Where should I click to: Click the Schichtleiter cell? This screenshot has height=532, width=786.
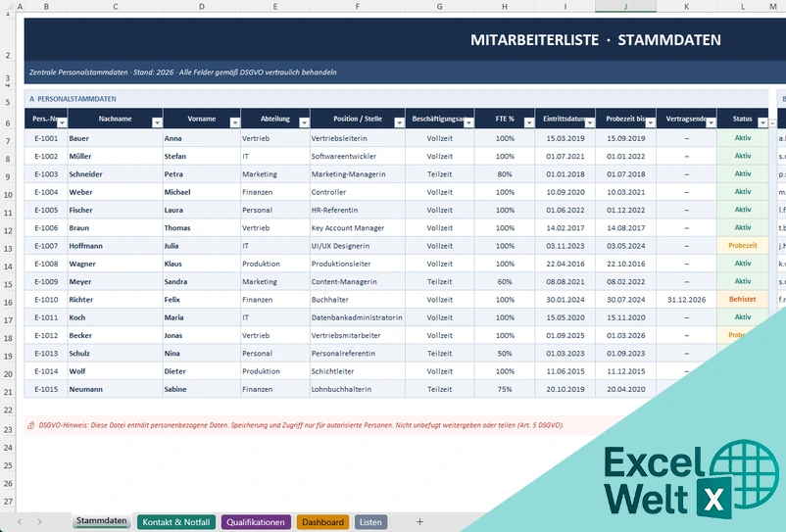tap(358, 371)
